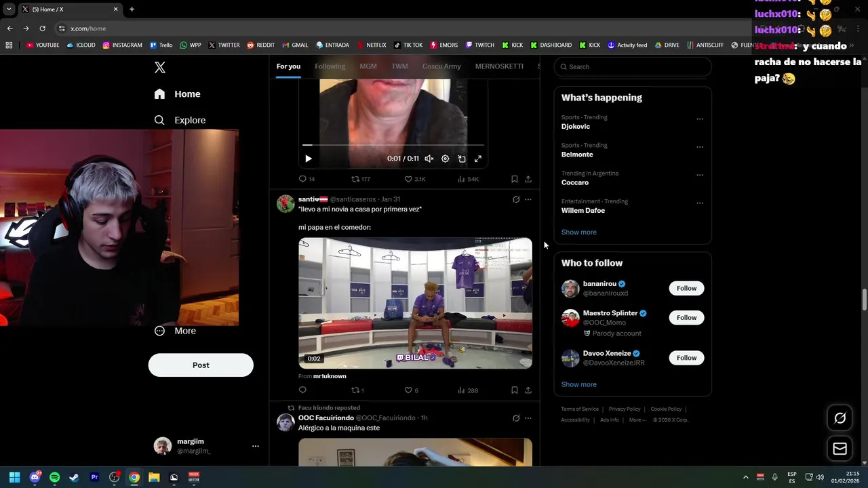Toggle the taskbar microphone tray icon
The height and width of the screenshot is (488, 868).
[774, 477]
